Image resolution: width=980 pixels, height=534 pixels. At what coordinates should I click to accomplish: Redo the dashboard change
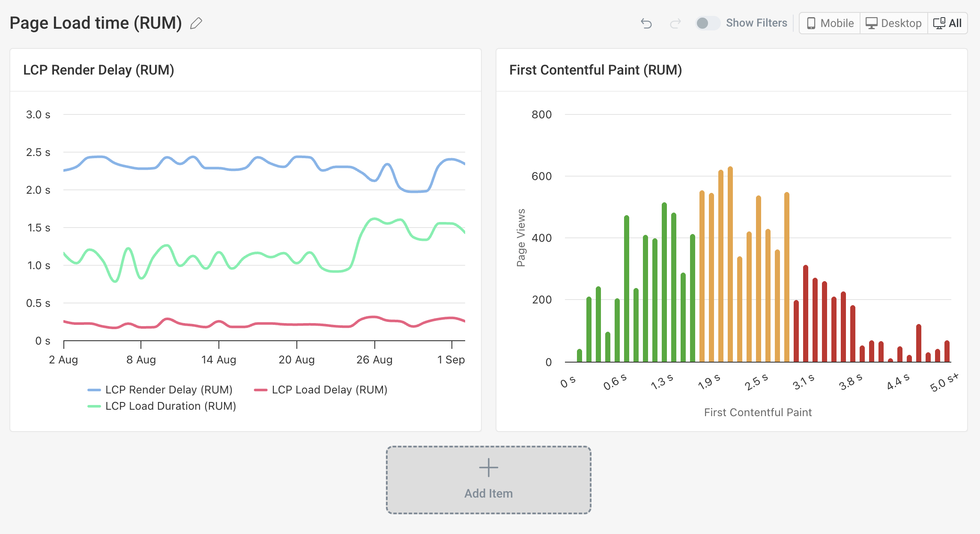[675, 23]
